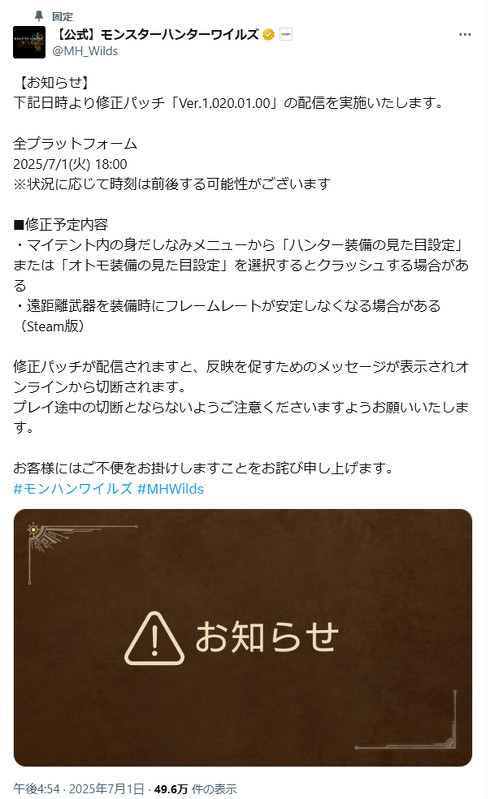Image resolution: width=490 pixels, height=799 pixels.
Task: Click the 2025年7月1日 post date
Action: click(106, 789)
